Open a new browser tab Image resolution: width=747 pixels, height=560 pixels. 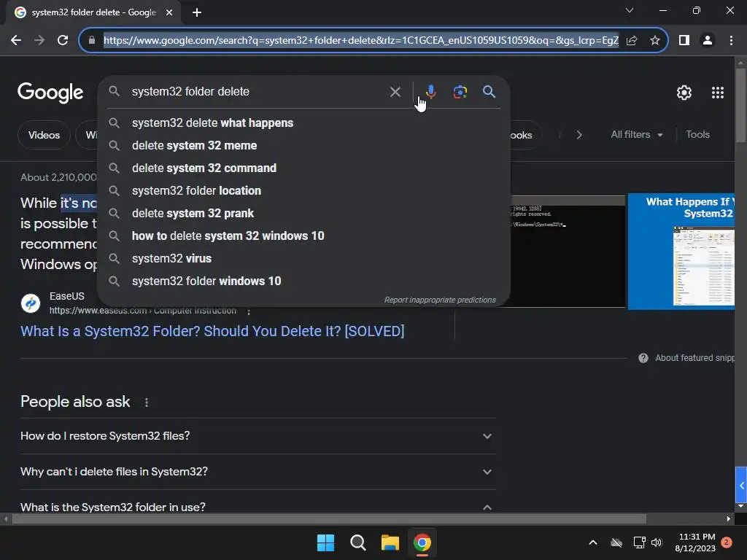(197, 12)
